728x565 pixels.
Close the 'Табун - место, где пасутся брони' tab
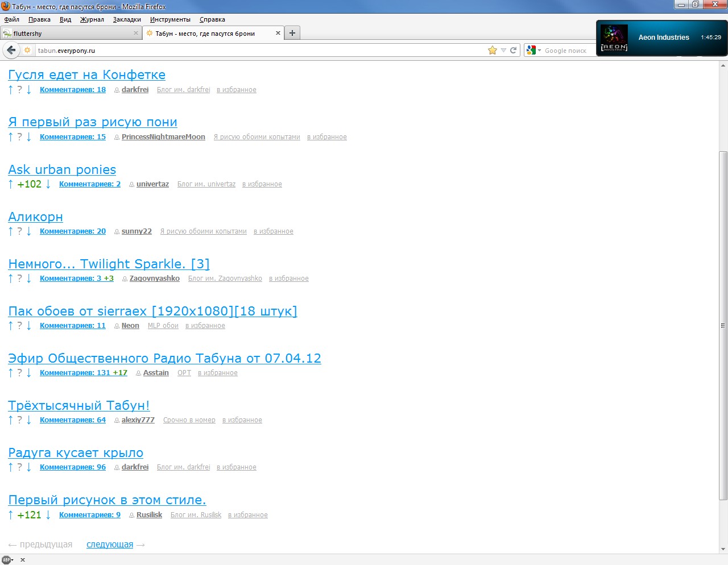(x=278, y=33)
